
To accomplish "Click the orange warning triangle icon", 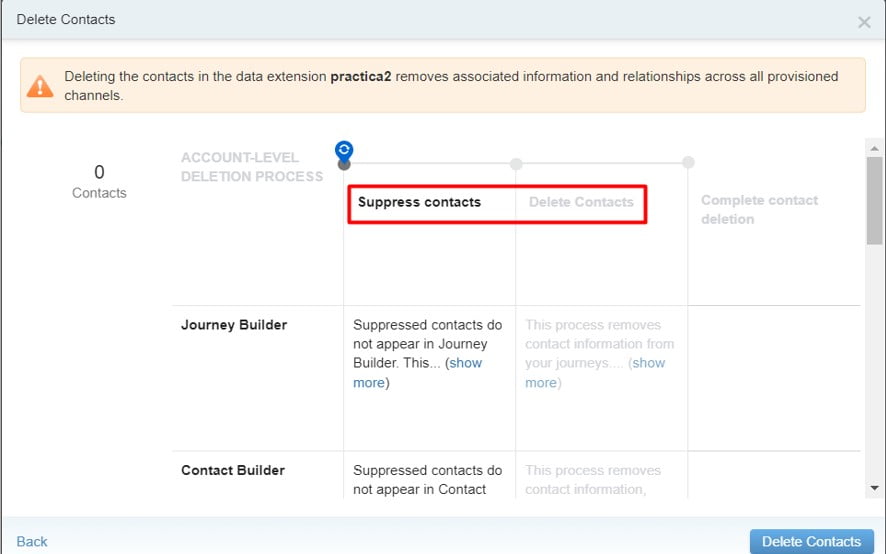I will tap(40, 86).
